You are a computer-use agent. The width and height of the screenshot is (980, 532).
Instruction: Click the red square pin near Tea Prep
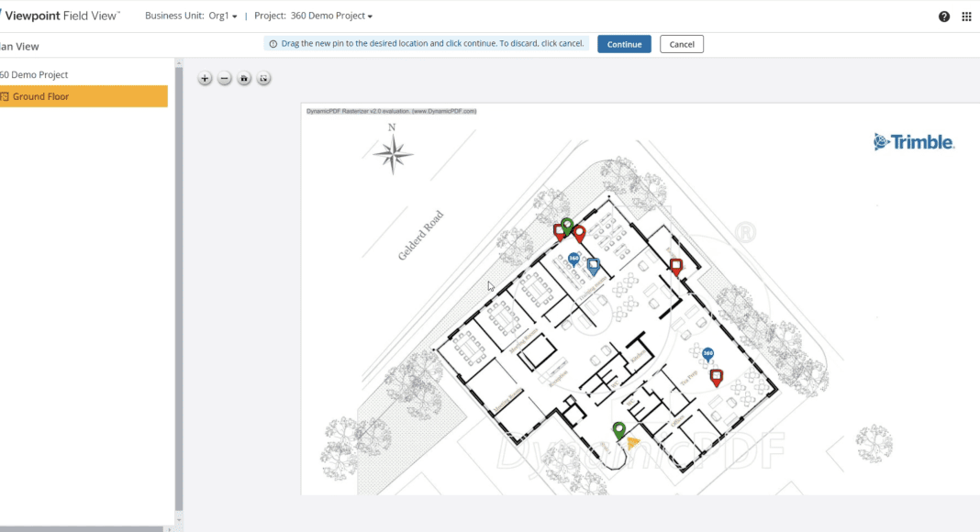click(x=717, y=376)
